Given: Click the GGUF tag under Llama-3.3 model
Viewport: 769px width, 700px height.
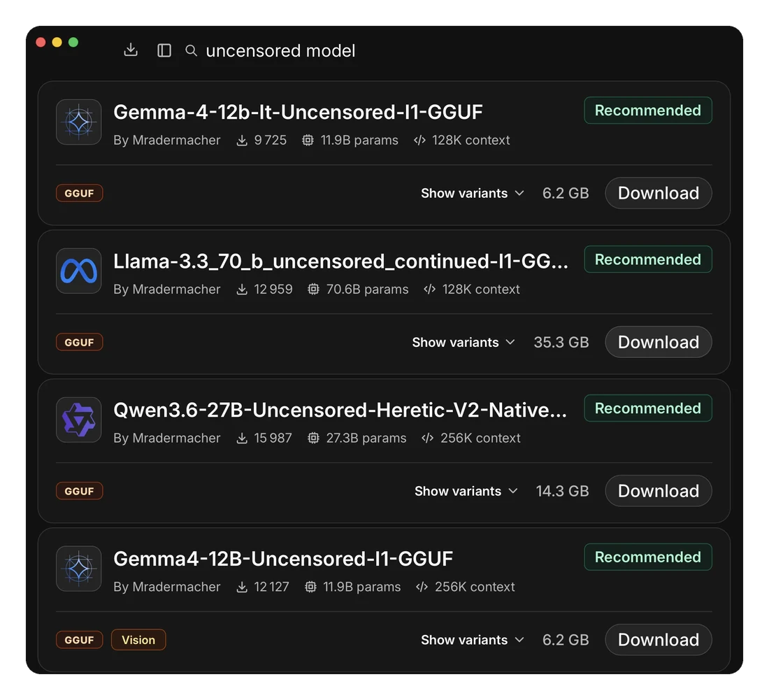Looking at the screenshot, I should pyautogui.click(x=79, y=342).
